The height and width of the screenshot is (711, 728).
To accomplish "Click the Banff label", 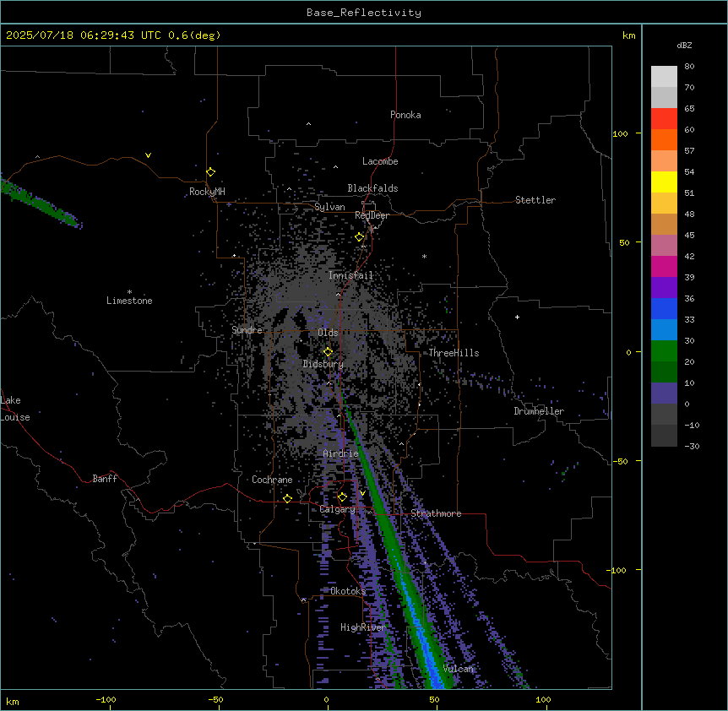I will coord(105,479).
